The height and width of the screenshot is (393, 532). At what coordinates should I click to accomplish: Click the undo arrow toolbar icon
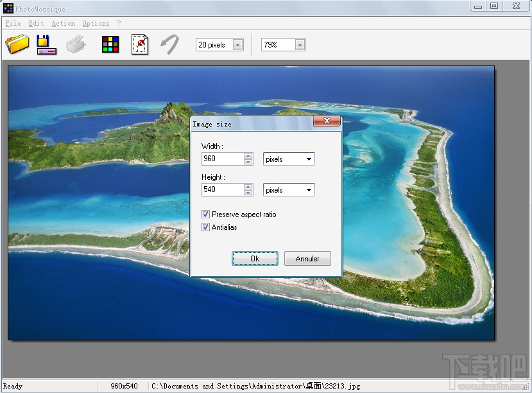coord(169,44)
